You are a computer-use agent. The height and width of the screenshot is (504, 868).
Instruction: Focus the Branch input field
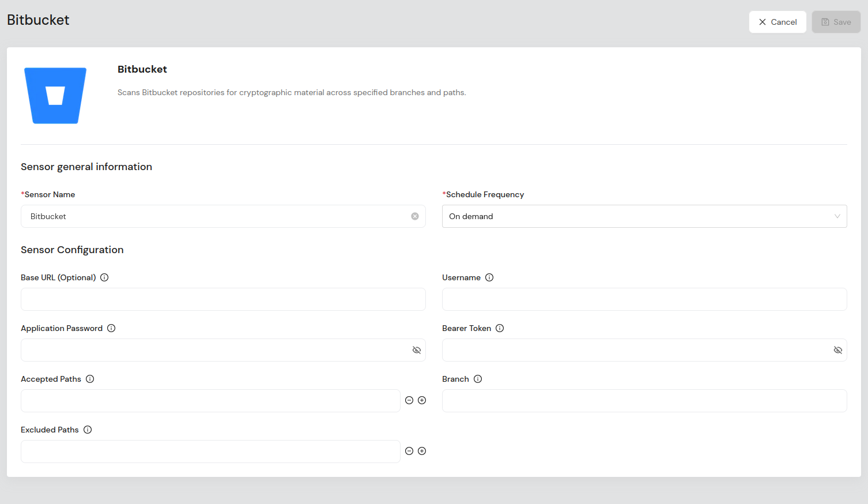(644, 401)
